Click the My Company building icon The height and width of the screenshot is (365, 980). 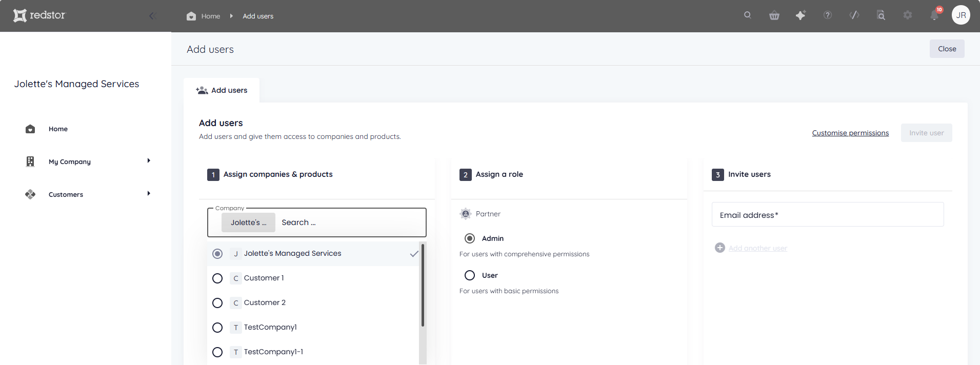point(30,161)
